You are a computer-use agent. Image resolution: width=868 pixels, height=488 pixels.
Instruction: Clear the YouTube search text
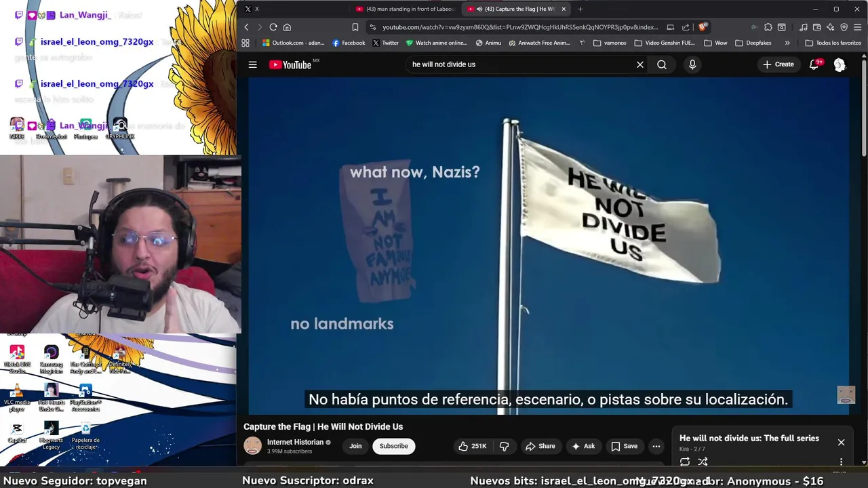[639, 64]
